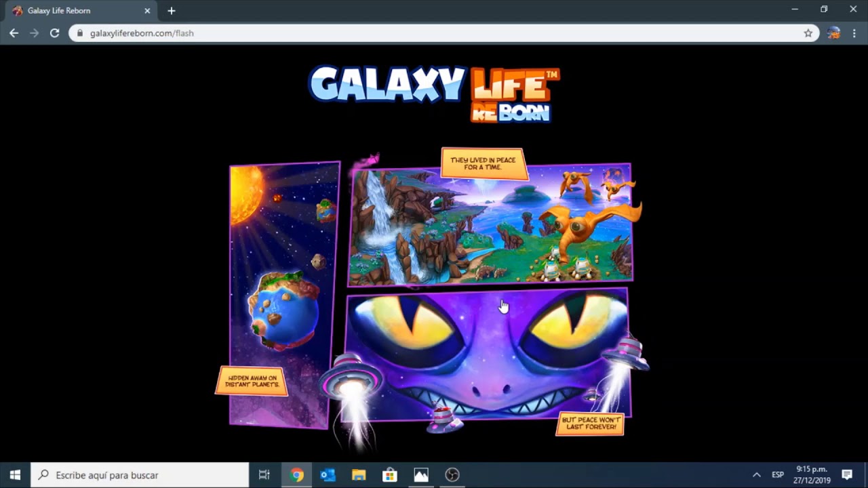Click 'They lived in peace' caption
This screenshot has width=868, height=488.
(484, 163)
